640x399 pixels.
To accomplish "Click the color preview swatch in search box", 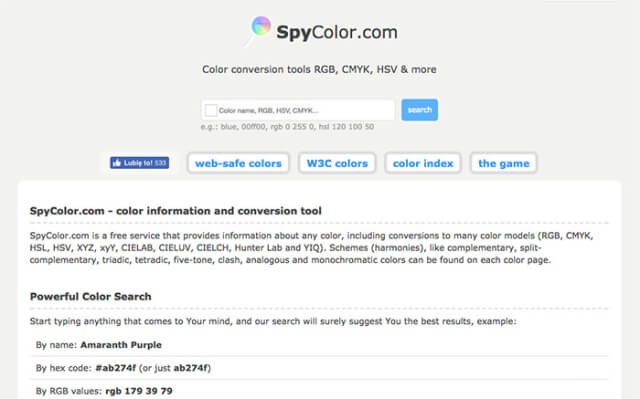I will [x=211, y=110].
